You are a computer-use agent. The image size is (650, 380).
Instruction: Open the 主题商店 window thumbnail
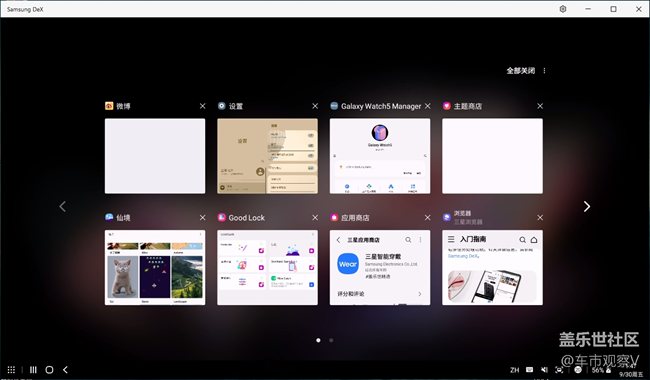[492, 156]
